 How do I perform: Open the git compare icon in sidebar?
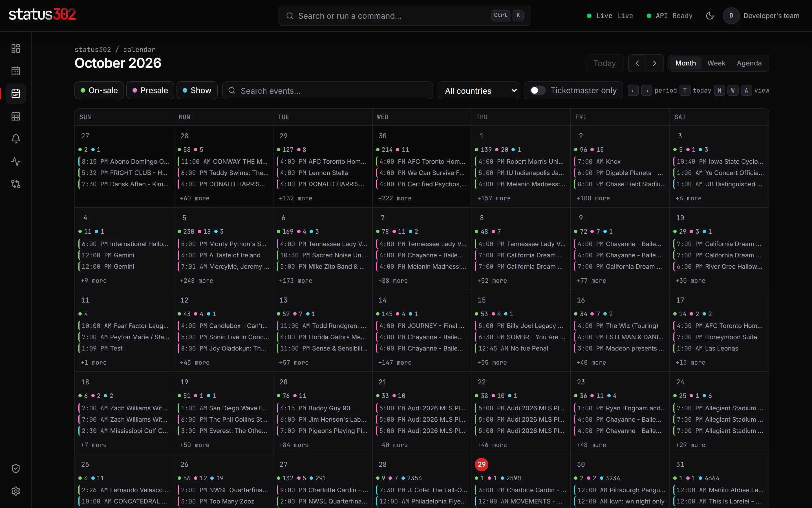pos(16,184)
